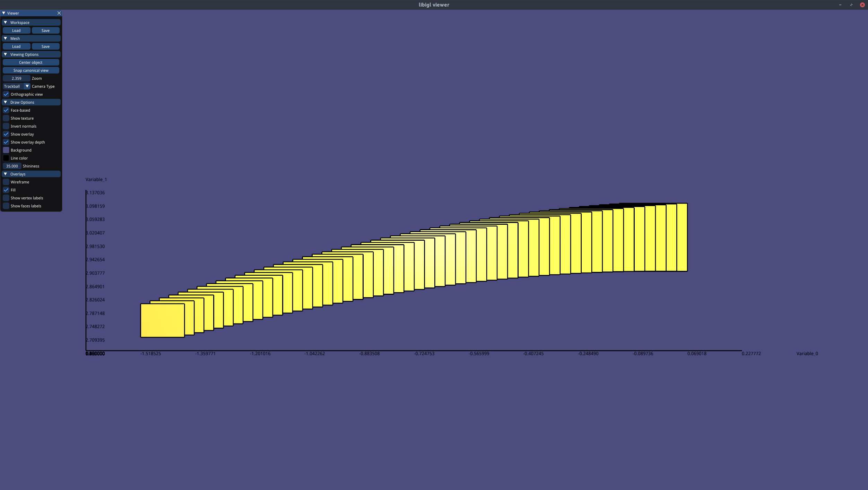This screenshot has width=868, height=490.
Task: Click the front-most yellow bar in plot
Action: (x=162, y=320)
